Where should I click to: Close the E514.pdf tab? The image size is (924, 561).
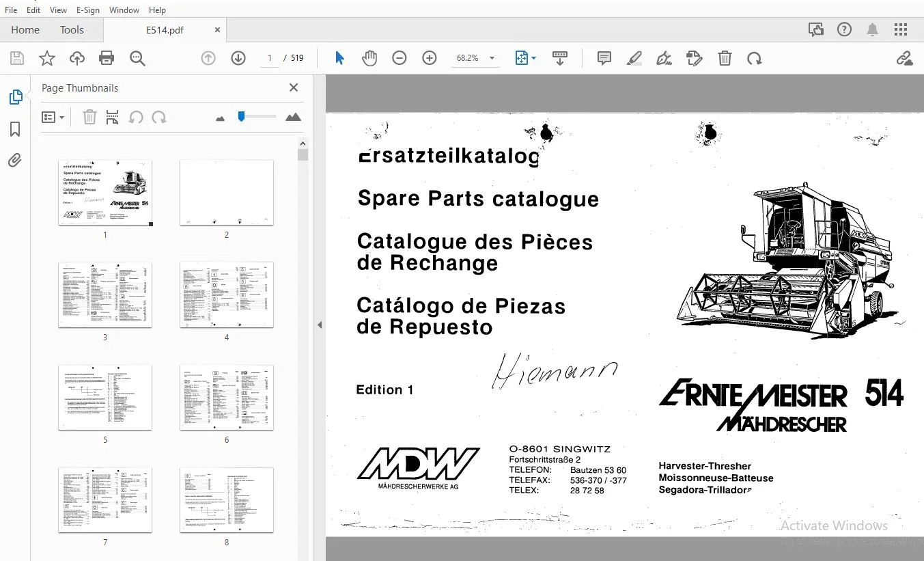pyautogui.click(x=217, y=30)
